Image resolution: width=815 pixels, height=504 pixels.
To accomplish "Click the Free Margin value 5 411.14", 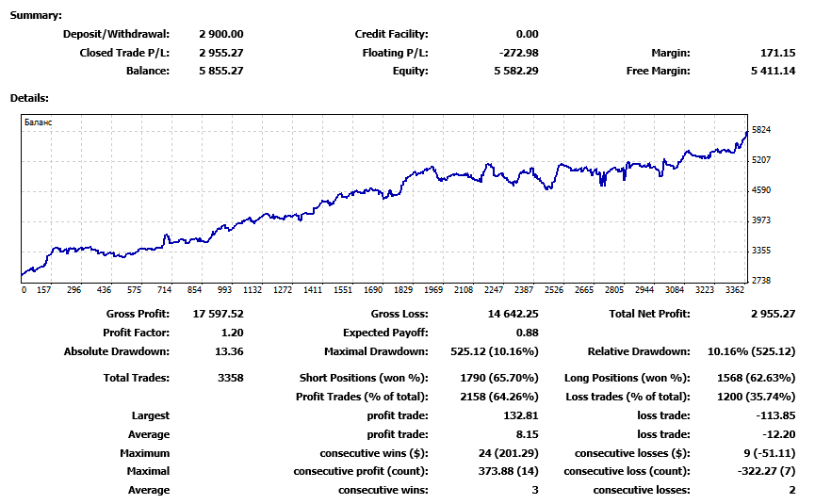I will [x=773, y=71].
